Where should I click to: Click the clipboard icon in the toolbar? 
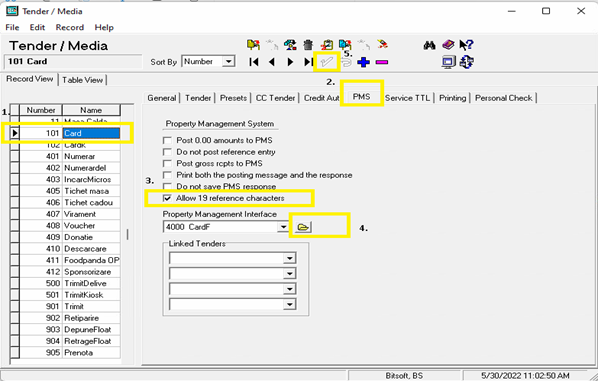326,45
